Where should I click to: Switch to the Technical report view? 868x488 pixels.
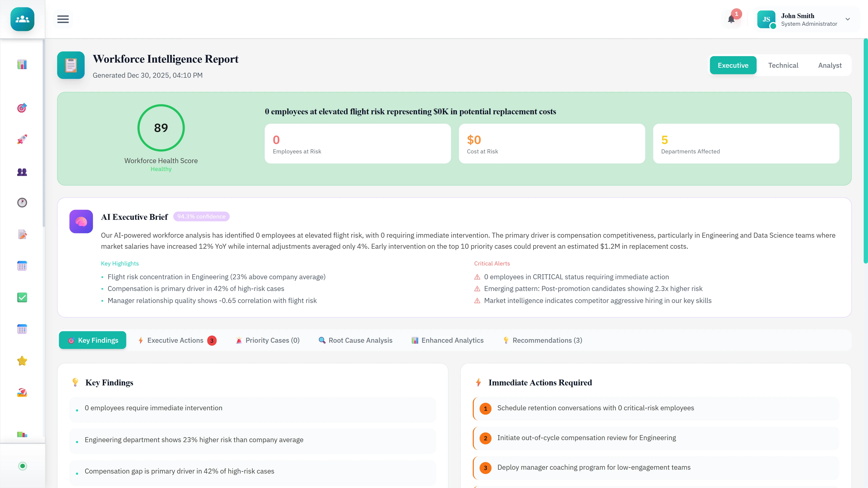point(783,65)
